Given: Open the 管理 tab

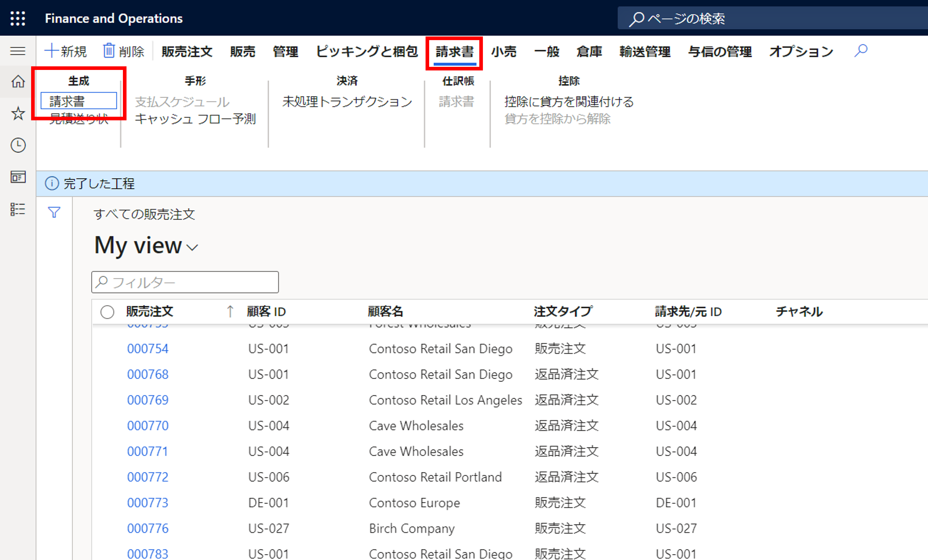Looking at the screenshot, I should (285, 51).
